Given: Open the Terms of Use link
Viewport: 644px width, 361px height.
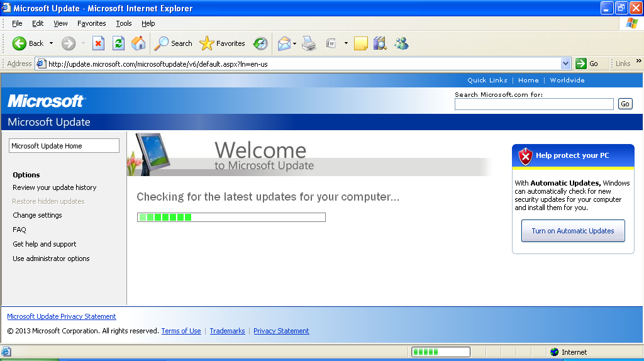Looking at the screenshot, I should pos(181,331).
